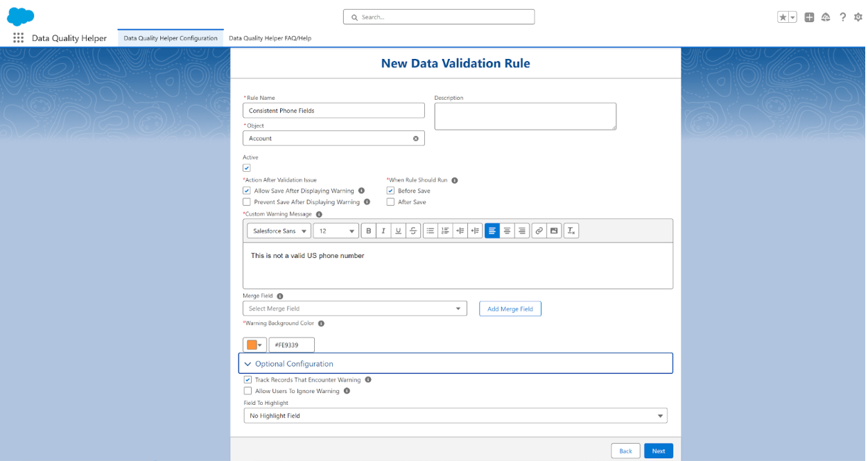Image resolution: width=868 pixels, height=461 pixels.
Task: Open the orange warning color swatch picker
Action: (254, 345)
